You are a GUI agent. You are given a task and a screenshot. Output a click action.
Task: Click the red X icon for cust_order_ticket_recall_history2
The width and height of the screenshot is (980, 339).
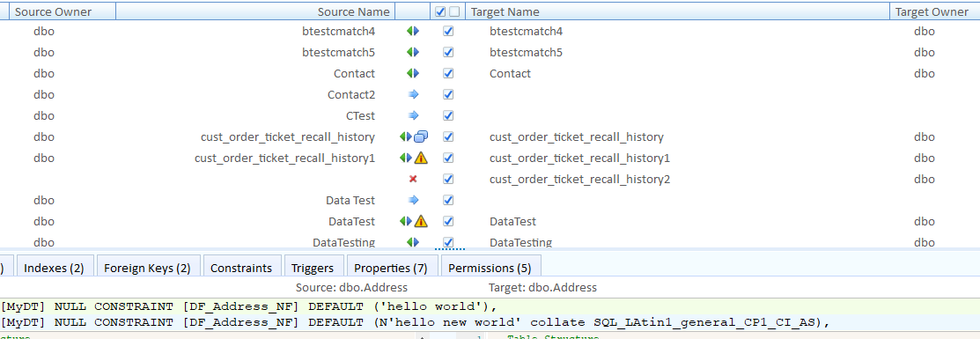412,179
